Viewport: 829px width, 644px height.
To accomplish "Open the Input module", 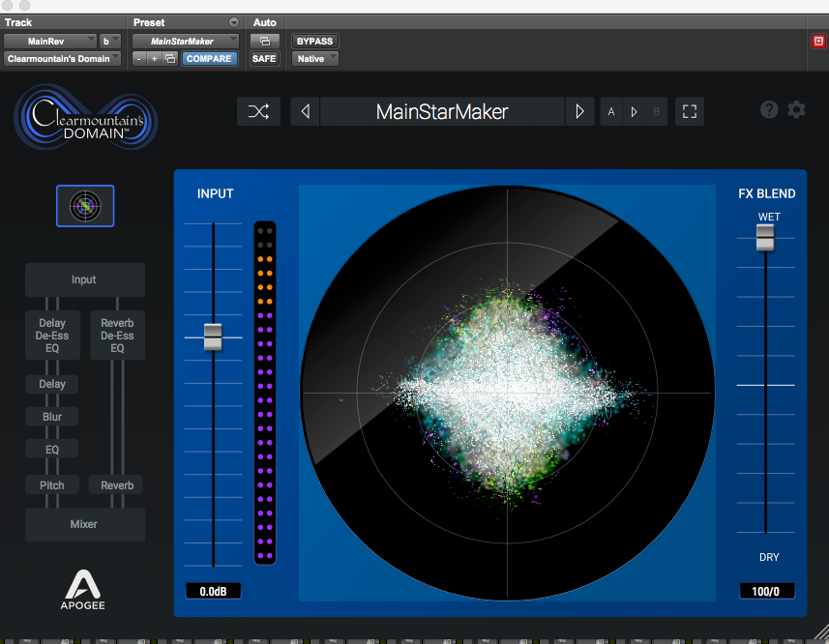I will [84, 280].
